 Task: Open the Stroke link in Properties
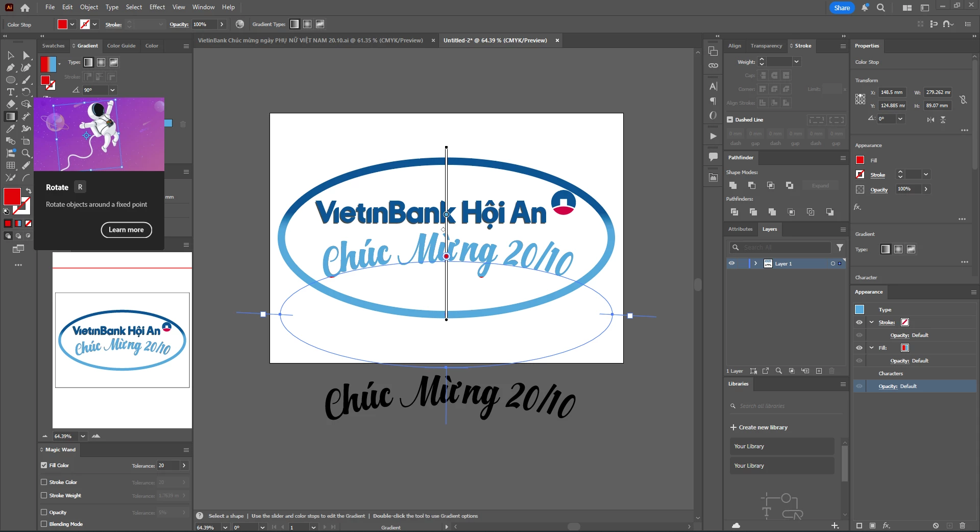877,175
